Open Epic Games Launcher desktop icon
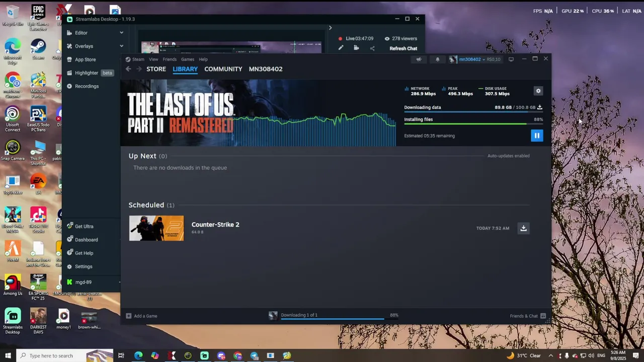The height and width of the screenshot is (362, 644). tap(38, 18)
